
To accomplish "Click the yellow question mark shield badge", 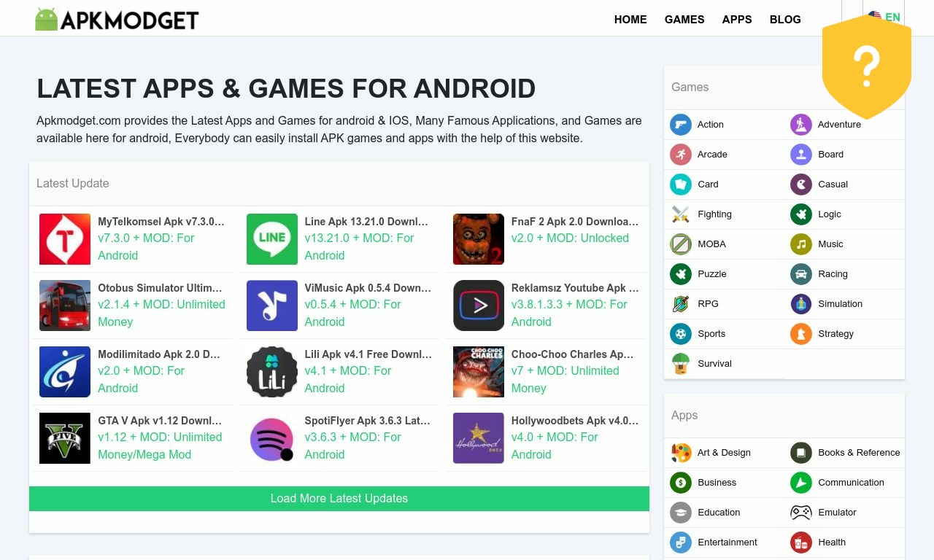I will [x=867, y=67].
